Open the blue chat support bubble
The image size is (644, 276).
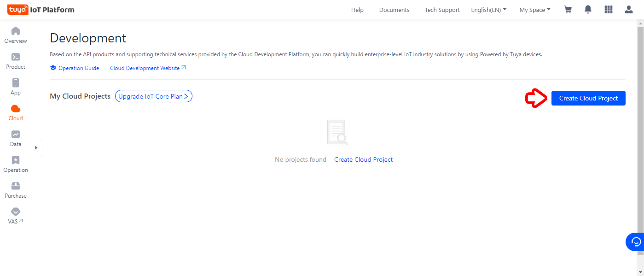coord(636,242)
